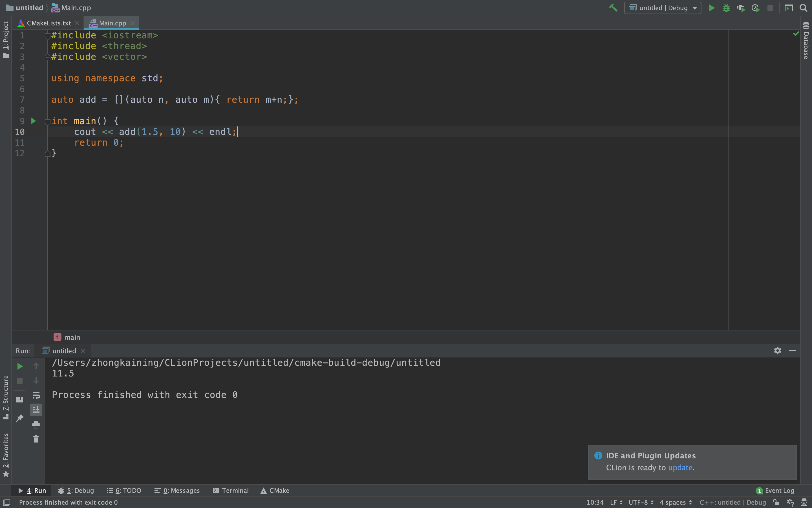Click the executable path line in console
Viewport: 812px width, 508px height.
(246, 363)
